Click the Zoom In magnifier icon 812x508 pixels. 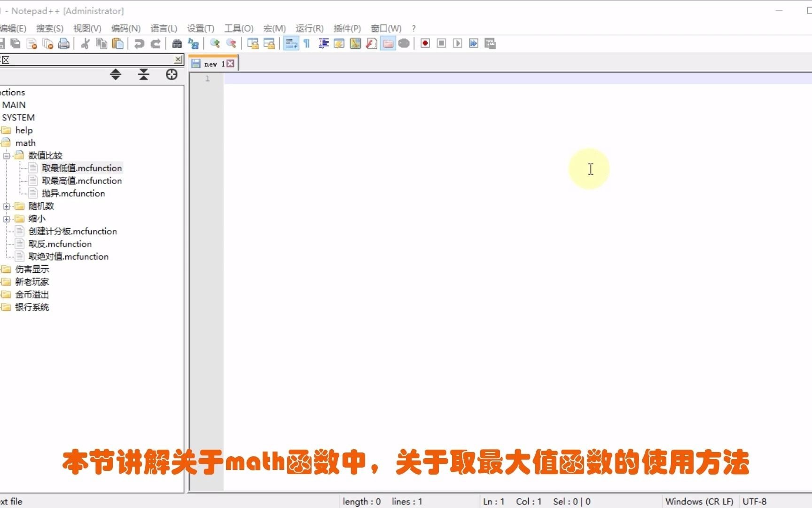(215, 43)
